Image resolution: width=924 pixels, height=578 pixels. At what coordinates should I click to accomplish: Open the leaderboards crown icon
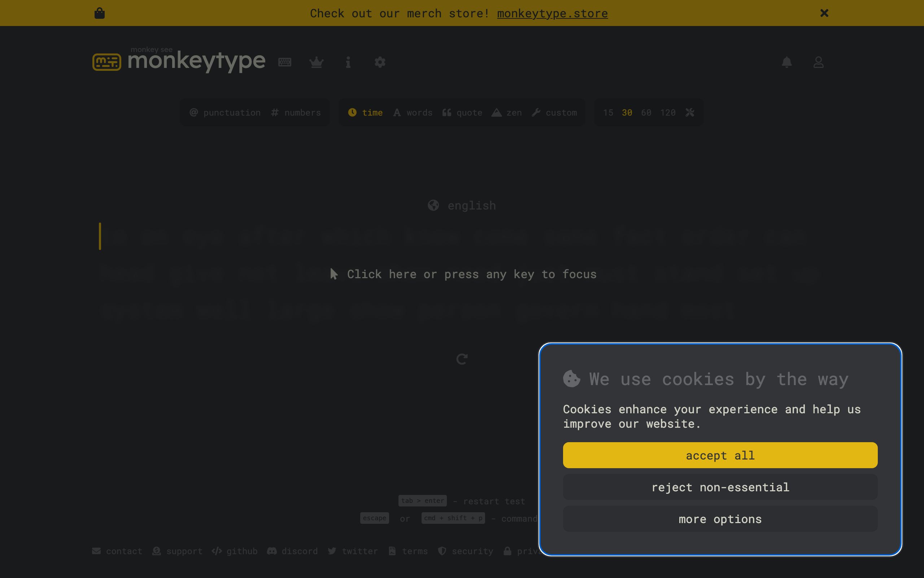[317, 62]
